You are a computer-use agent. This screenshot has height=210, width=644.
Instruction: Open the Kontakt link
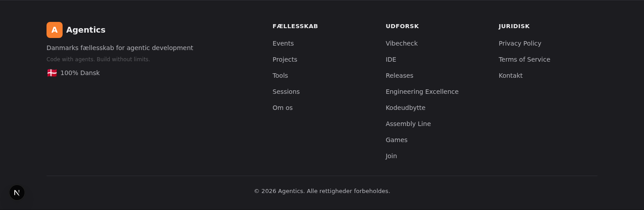[511, 76]
